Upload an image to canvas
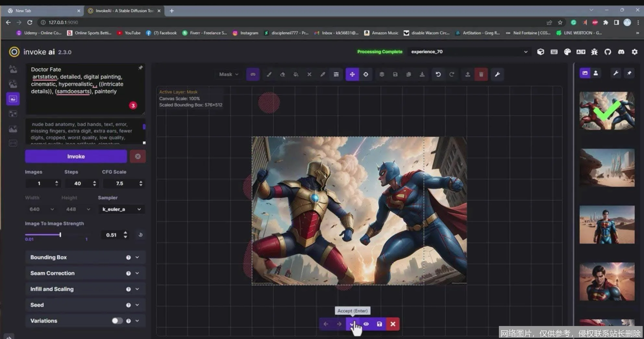The height and width of the screenshot is (339, 644). tap(468, 74)
